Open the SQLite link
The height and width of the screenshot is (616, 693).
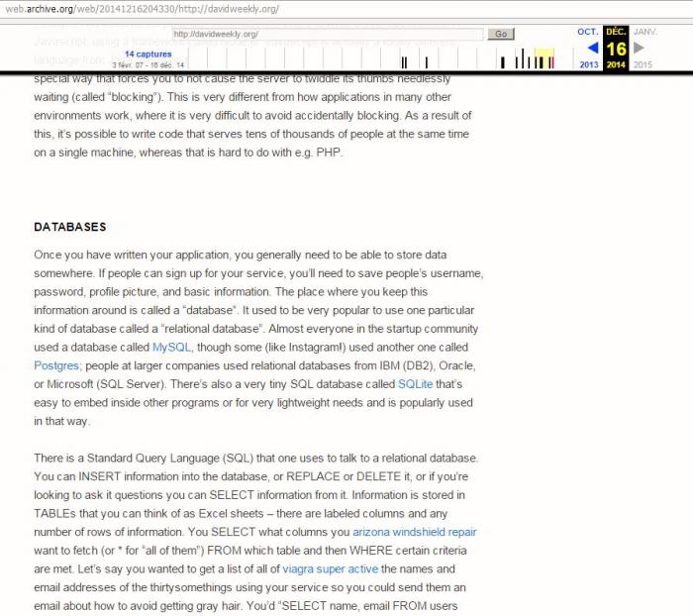pyautogui.click(x=415, y=384)
